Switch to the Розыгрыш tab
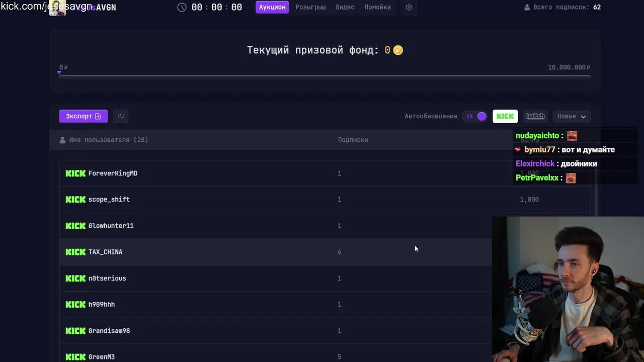 pyautogui.click(x=310, y=7)
